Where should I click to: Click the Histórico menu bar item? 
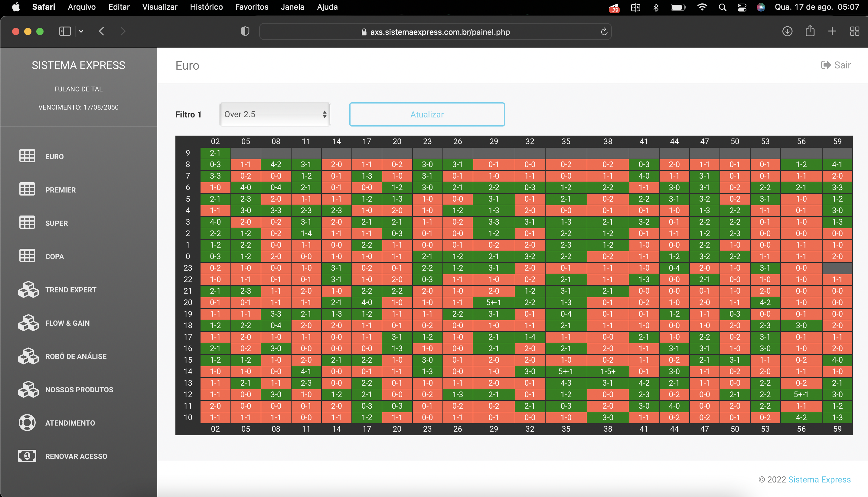206,7
